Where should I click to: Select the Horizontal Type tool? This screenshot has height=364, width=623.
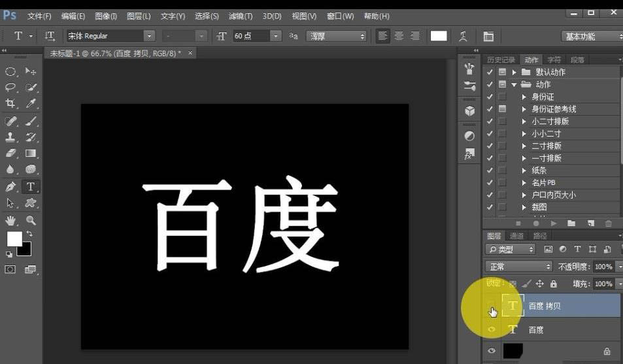click(31, 186)
